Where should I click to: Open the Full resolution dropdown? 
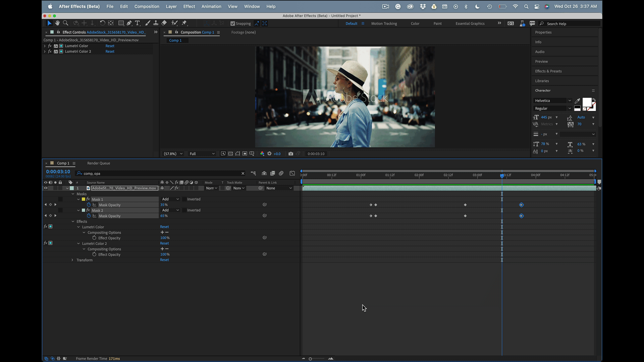coord(202,154)
